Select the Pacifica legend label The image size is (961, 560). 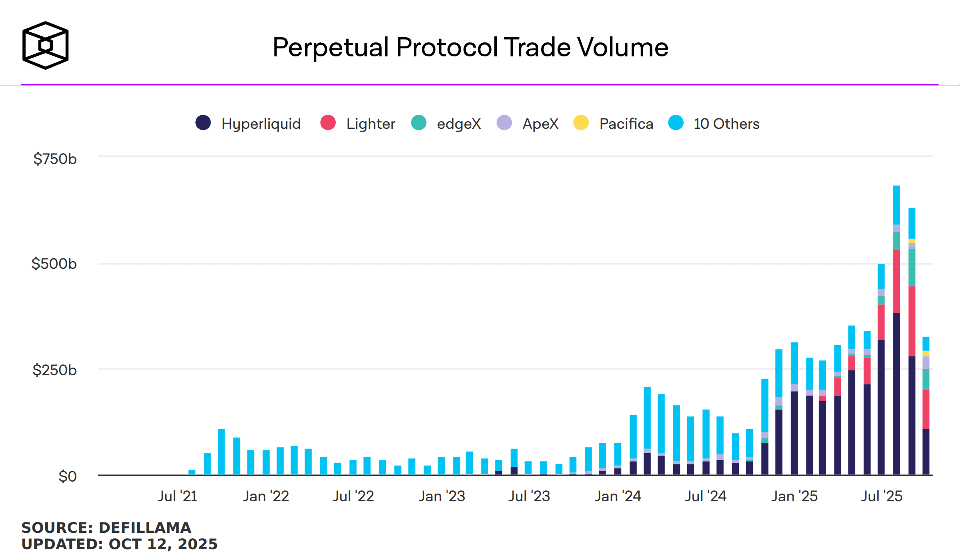point(626,124)
